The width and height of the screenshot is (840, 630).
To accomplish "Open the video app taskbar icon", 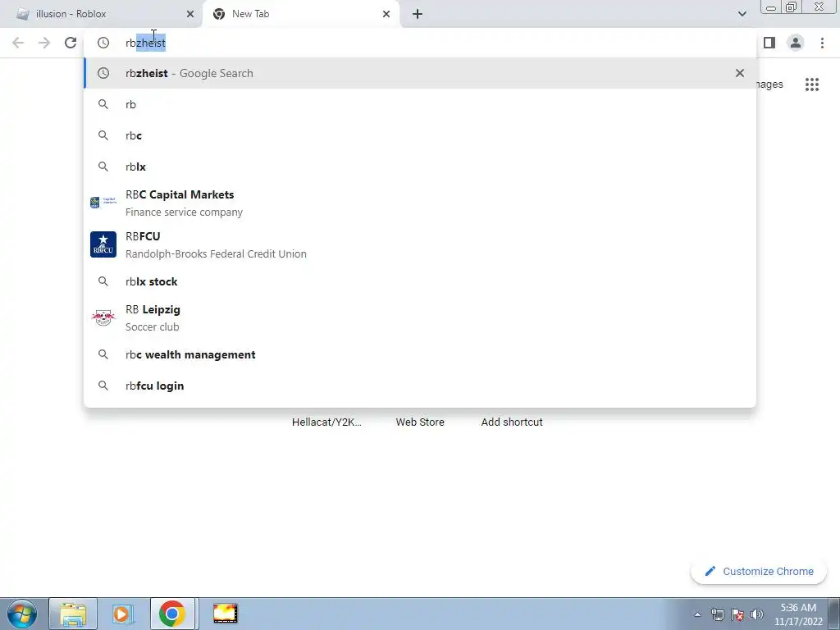I will point(225,614).
